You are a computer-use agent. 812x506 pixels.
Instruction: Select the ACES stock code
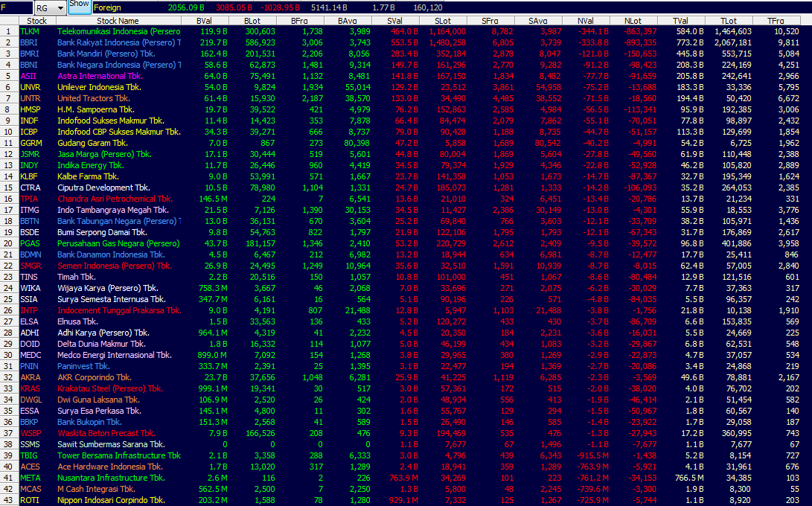click(30, 467)
